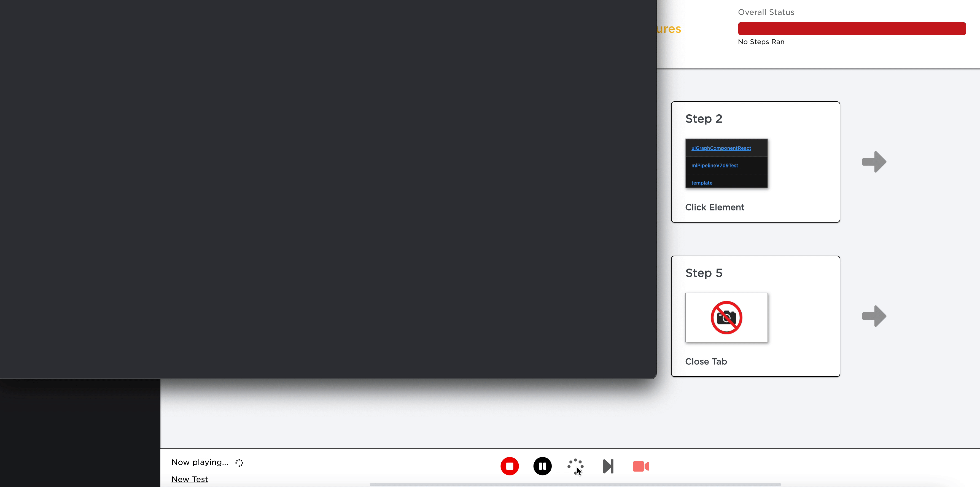Click the red Stop playback button

tap(509, 466)
